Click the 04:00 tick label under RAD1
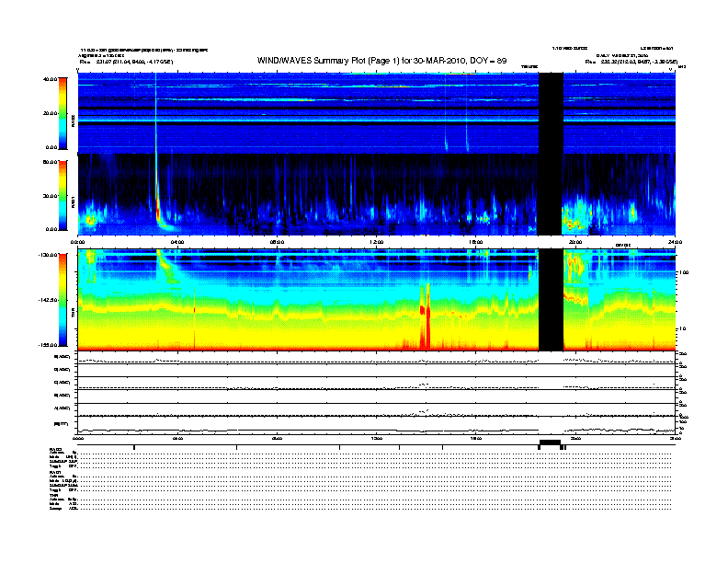This screenshot has width=728, height=563. pos(177,242)
